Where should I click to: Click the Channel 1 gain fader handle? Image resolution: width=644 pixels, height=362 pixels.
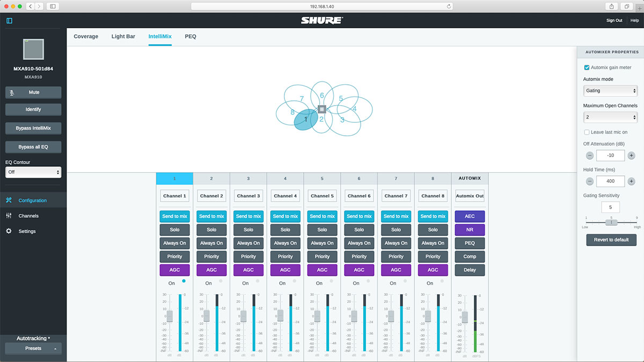coord(170,316)
